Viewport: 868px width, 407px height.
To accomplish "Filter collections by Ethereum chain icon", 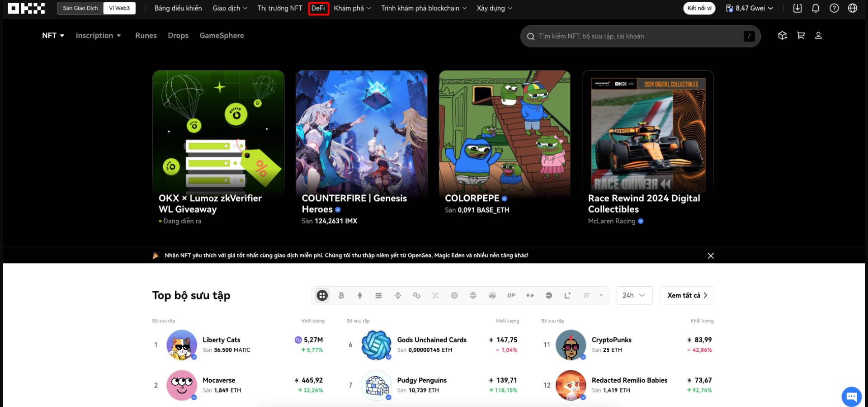I will pos(360,295).
